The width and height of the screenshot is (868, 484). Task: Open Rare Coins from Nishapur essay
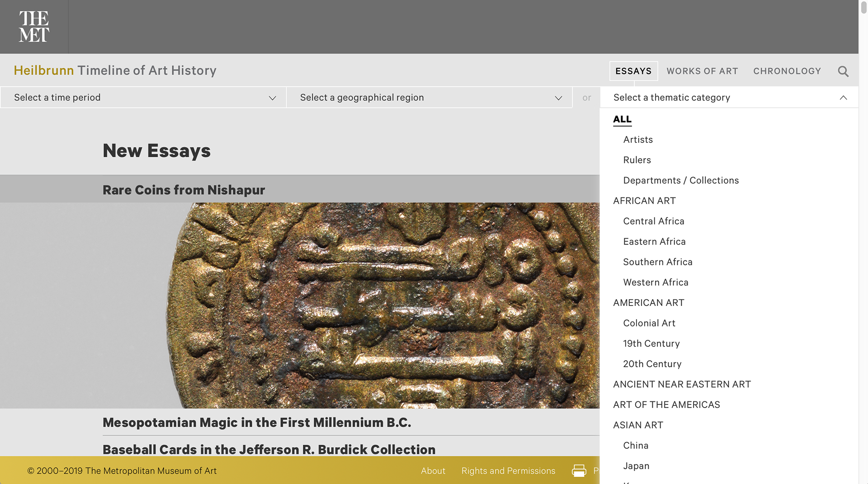pos(184,190)
